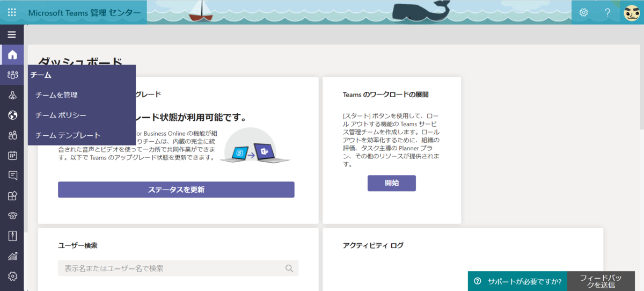Choose チームを管理 from the flyout menu
The image size is (644, 291).
(56, 95)
